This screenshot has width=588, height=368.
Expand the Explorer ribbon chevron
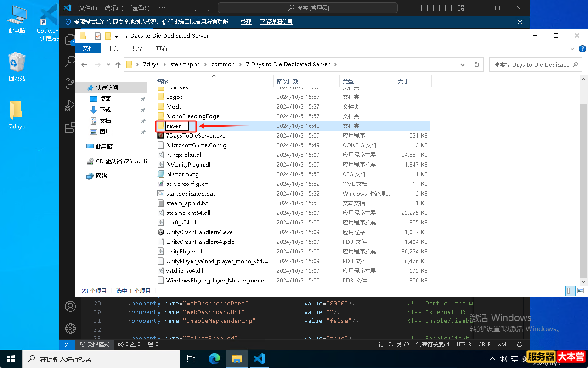pos(571,49)
